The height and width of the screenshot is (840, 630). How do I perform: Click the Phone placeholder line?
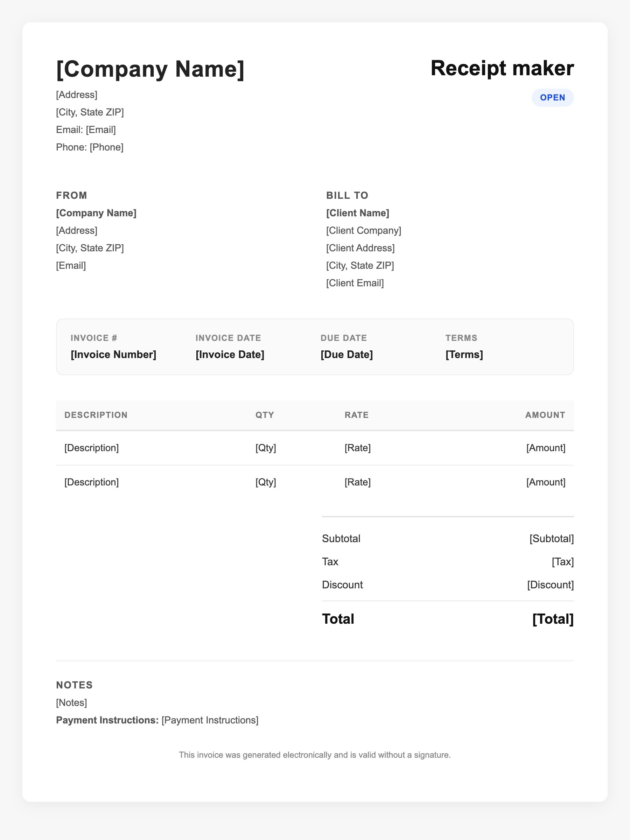click(x=90, y=147)
